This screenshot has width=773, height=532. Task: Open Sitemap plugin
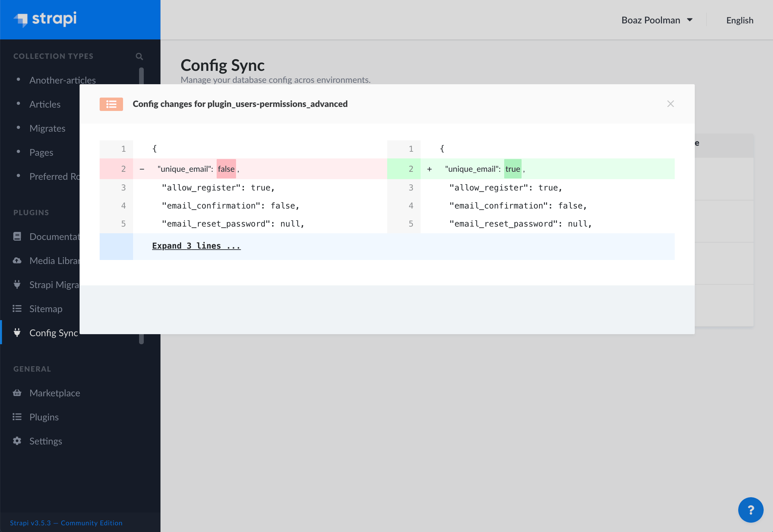(46, 309)
